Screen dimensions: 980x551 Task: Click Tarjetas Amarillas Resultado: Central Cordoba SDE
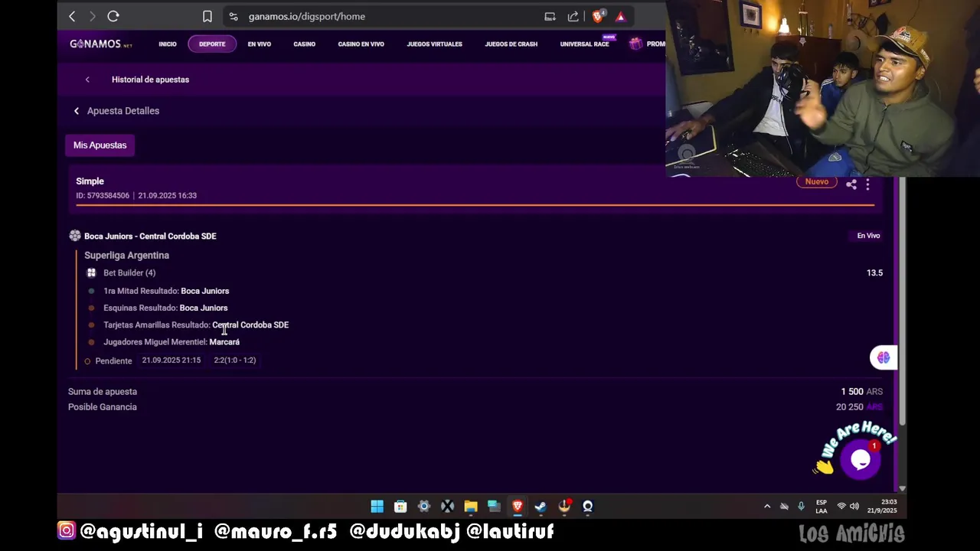pos(196,325)
